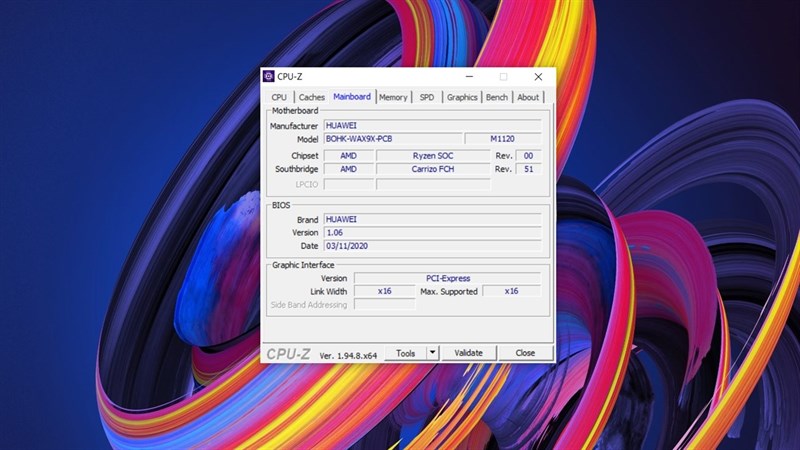Expand the Tools dropdown arrow
This screenshot has height=450, width=800.
[x=433, y=353]
